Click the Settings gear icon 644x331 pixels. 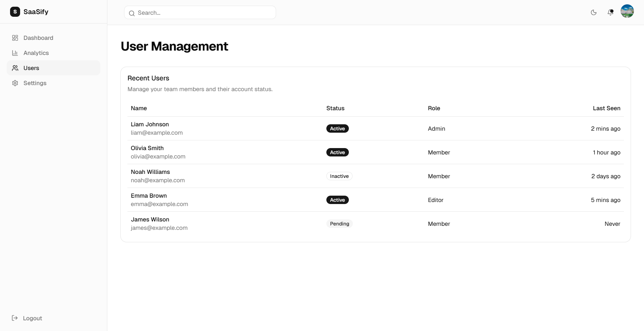(x=15, y=83)
